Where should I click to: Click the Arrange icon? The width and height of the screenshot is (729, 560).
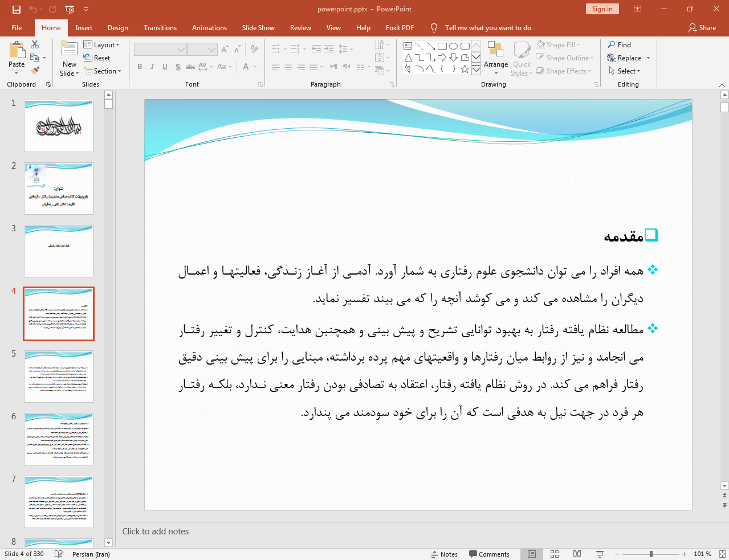496,50
